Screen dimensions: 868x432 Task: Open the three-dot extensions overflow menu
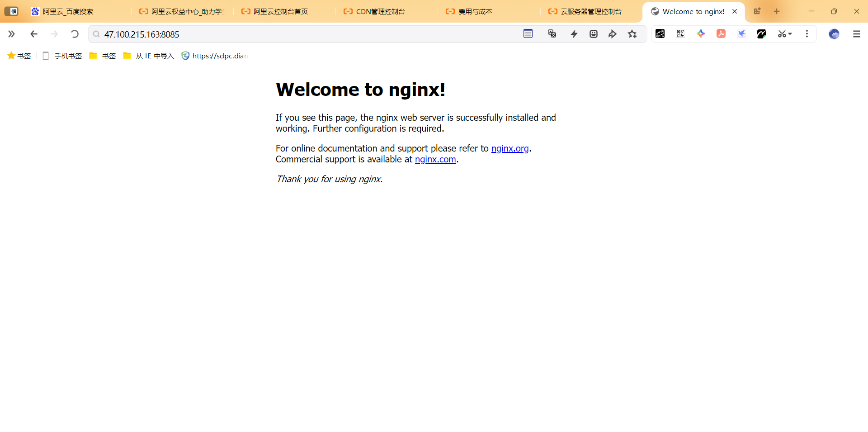point(807,34)
